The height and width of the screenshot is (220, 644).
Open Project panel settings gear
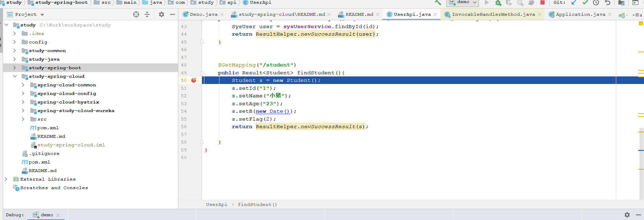coord(162,14)
